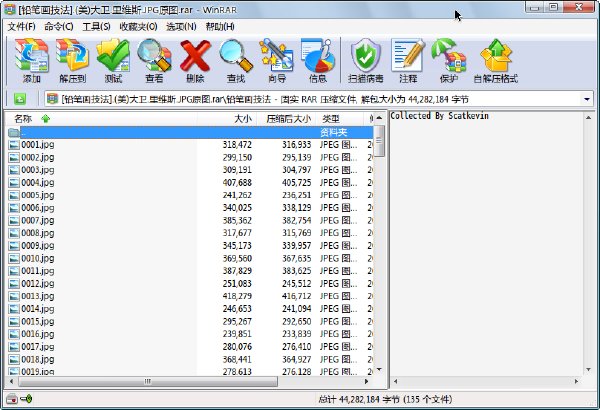Open the Find (查找) magnifier tool
The height and width of the screenshot is (410, 600).
(x=236, y=61)
